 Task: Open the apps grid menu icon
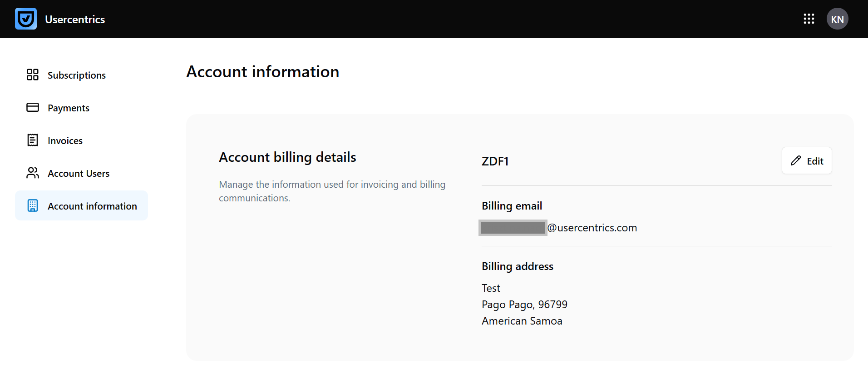809,19
